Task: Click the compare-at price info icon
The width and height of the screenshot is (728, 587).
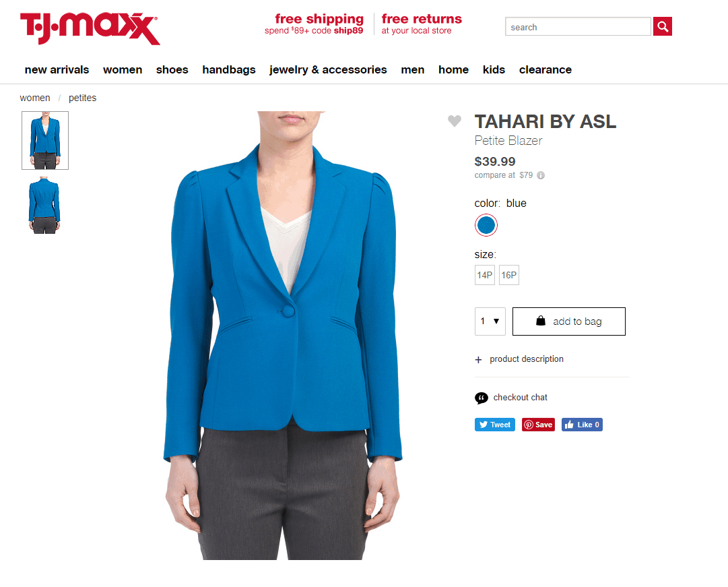Action: pos(541,175)
